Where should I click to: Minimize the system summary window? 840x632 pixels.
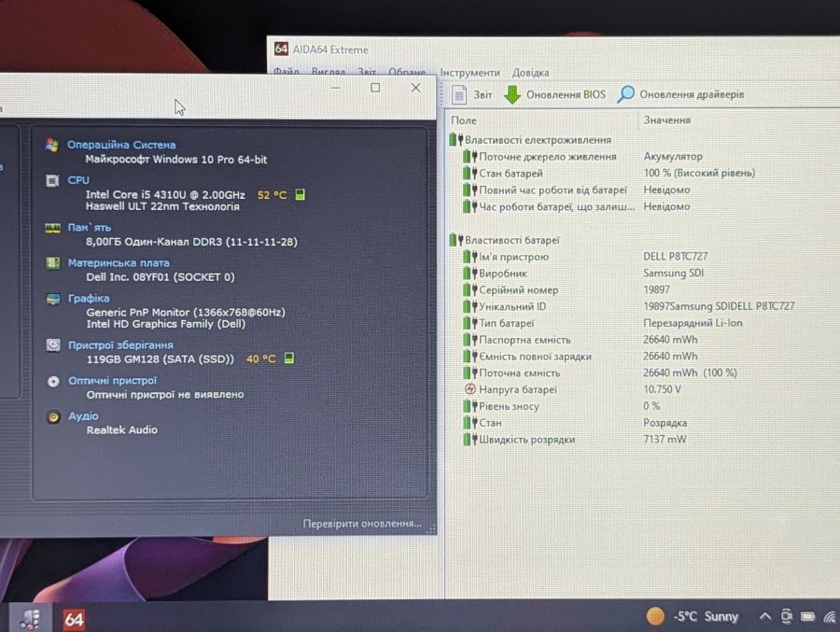[336, 88]
